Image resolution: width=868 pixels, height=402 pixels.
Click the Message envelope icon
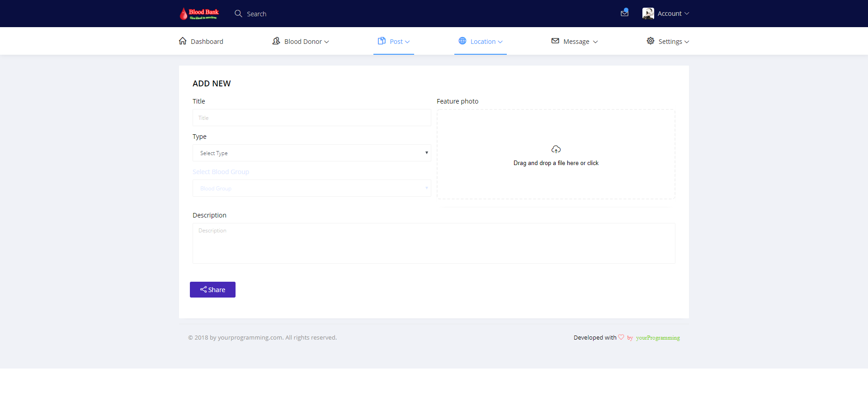555,41
